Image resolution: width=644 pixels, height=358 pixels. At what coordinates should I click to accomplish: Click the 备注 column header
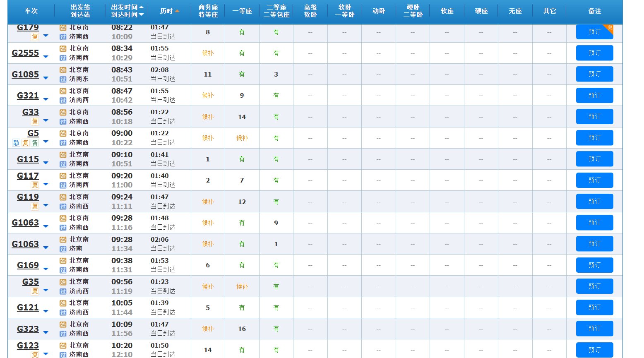coord(595,11)
